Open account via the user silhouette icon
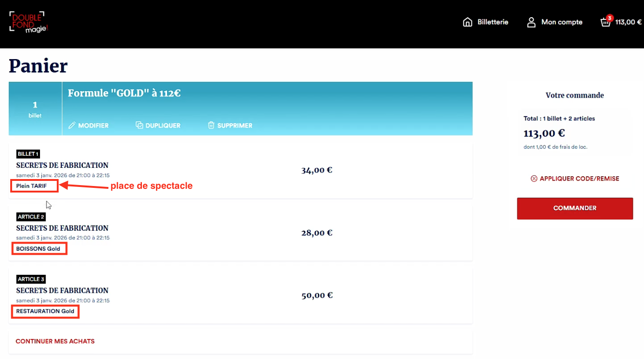The width and height of the screenshot is (644, 359). (531, 22)
